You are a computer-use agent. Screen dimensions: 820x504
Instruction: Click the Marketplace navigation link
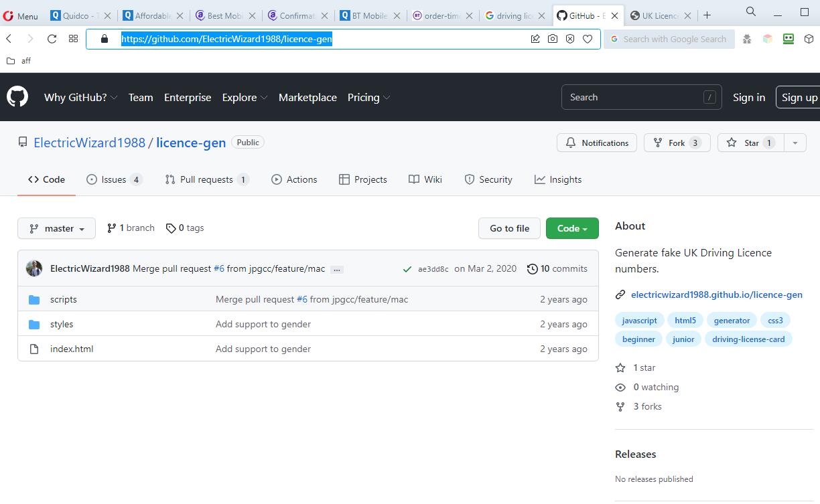tap(307, 97)
